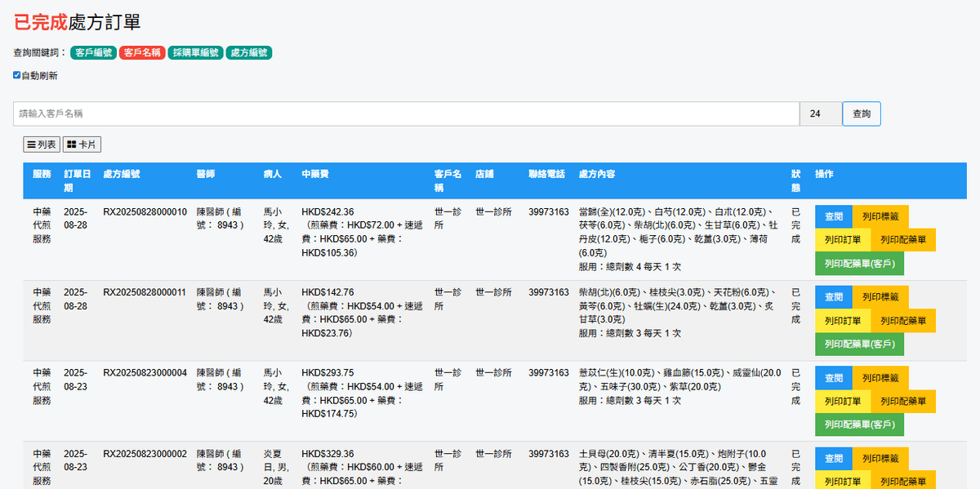Image resolution: width=980 pixels, height=489 pixels.
Task: Click the 訂單日期 column header
Action: [x=75, y=180]
